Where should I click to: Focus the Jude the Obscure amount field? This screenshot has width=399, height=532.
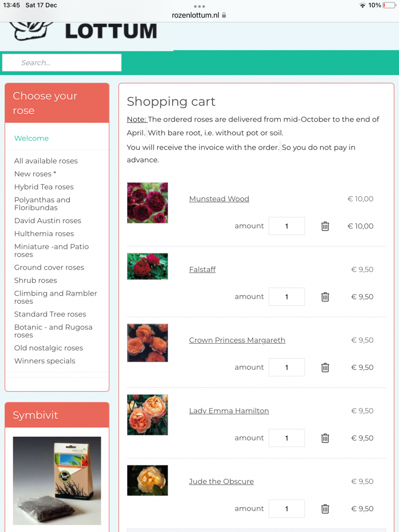click(x=286, y=509)
